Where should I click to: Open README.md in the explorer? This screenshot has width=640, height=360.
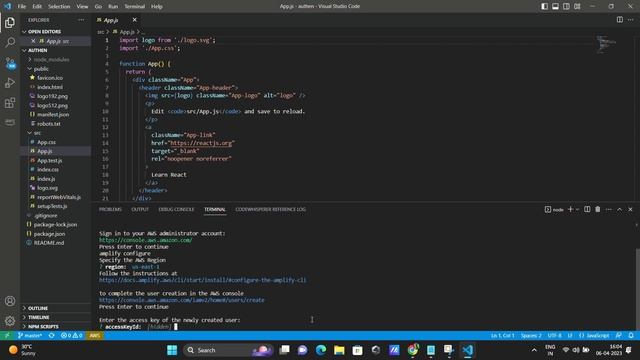[x=49, y=243]
